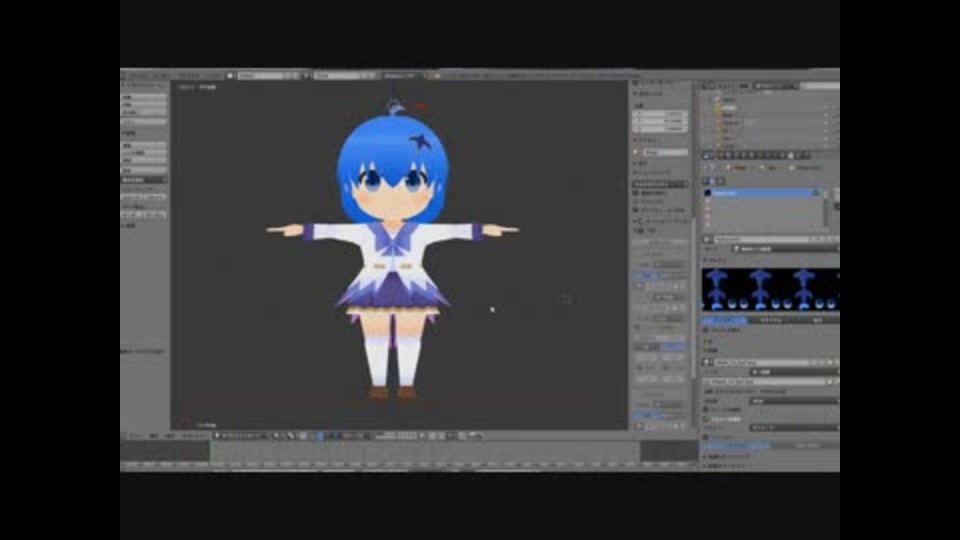The height and width of the screenshot is (540, 960).
Task: Open the dark dropdown in left tool shelf
Action: point(144,181)
